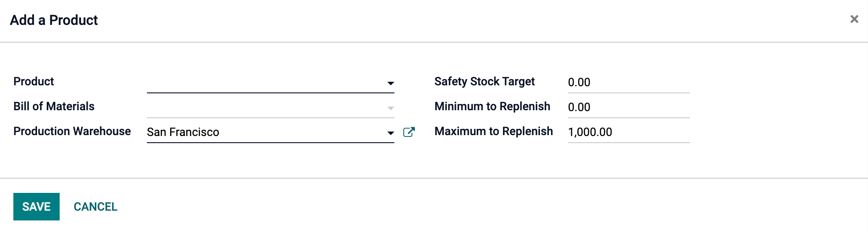The height and width of the screenshot is (240, 868).
Task: Click the Product field label
Action: click(x=34, y=82)
